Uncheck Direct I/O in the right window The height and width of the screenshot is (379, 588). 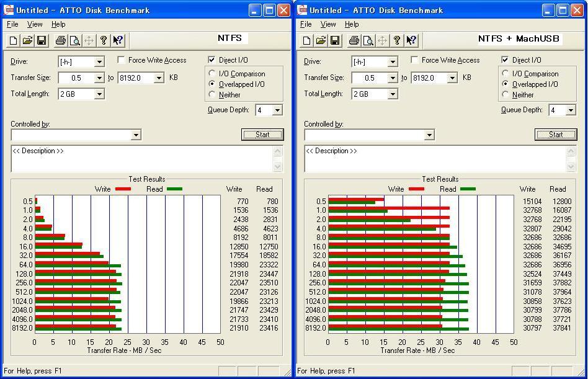pos(505,60)
